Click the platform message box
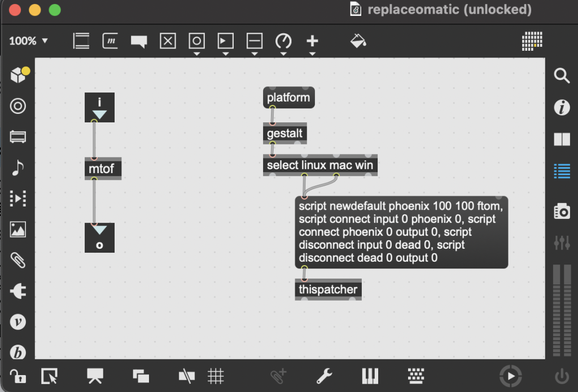 click(288, 98)
